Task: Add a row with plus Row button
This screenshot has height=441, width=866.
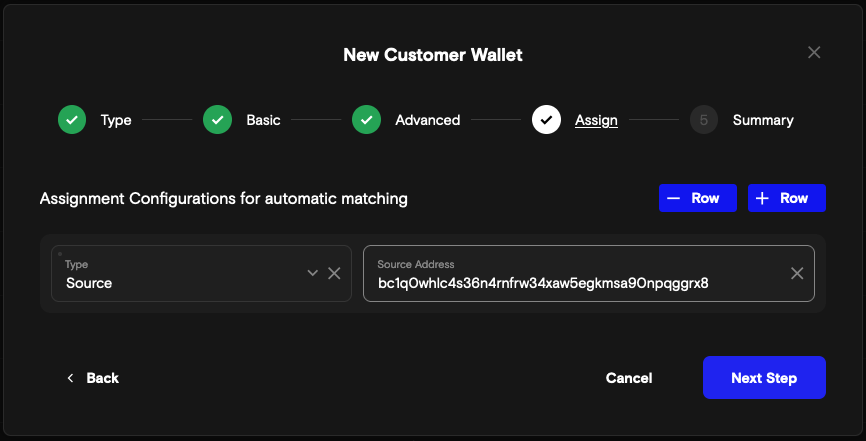Action: [786, 198]
